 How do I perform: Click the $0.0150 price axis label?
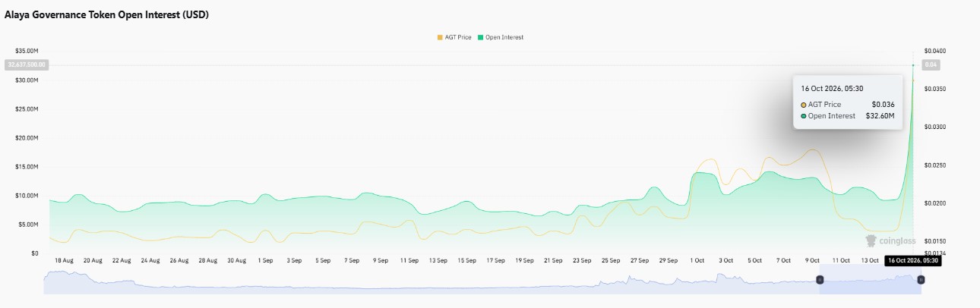pos(934,240)
